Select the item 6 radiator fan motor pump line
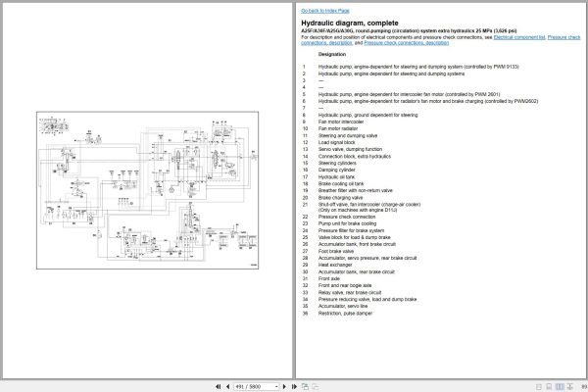 (428, 101)
